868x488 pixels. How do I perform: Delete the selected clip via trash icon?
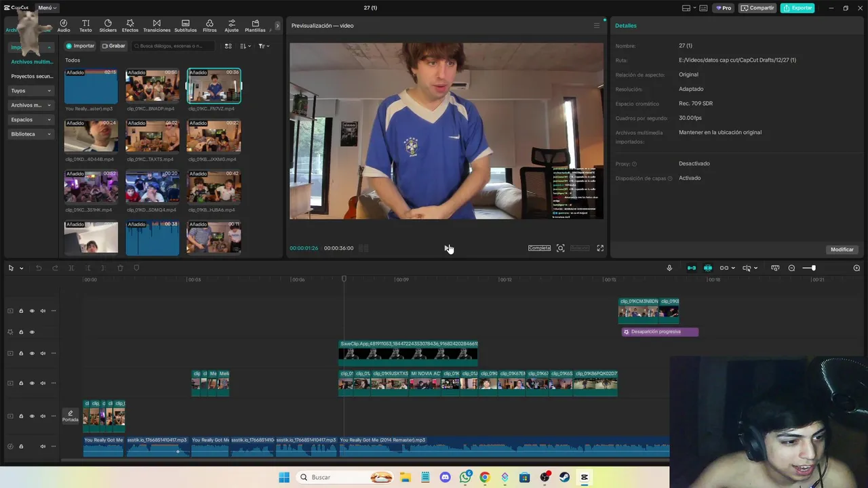coord(120,268)
